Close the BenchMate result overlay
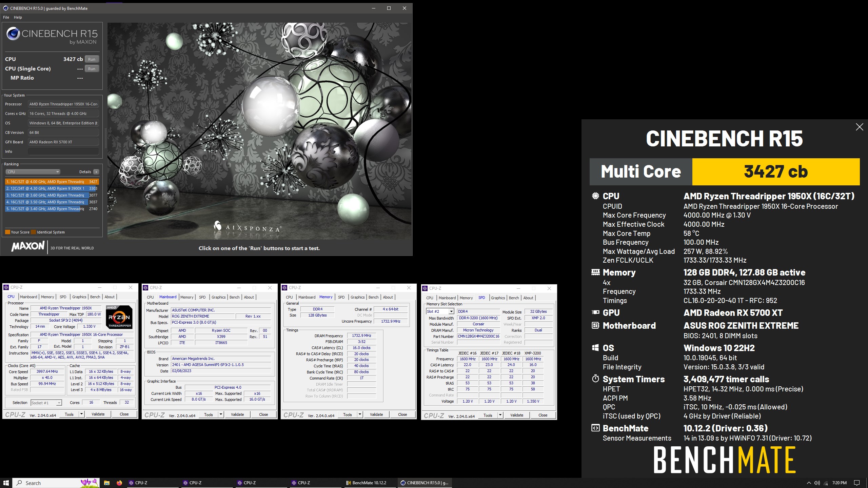Image resolution: width=868 pixels, height=488 pixels. pos(860,127)
